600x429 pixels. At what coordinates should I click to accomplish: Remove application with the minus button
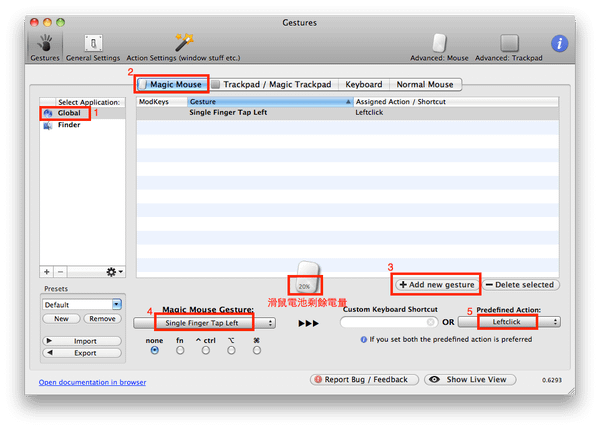[x=60, y=272]
